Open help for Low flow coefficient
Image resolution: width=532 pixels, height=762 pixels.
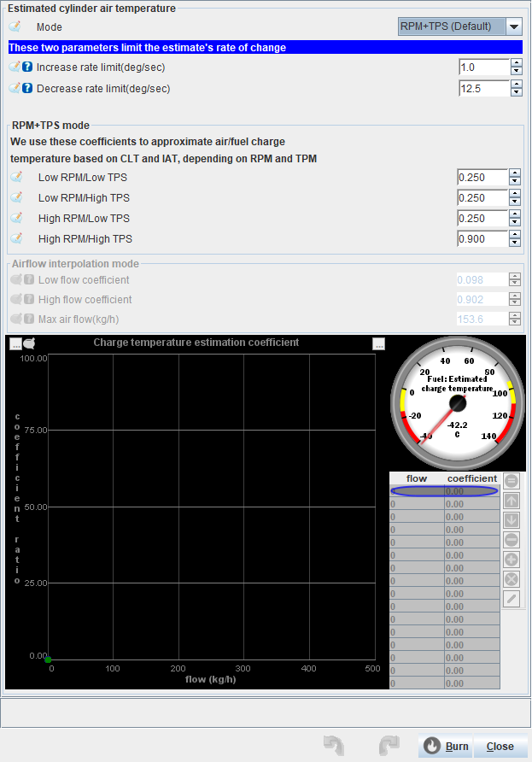click(29, 280)
